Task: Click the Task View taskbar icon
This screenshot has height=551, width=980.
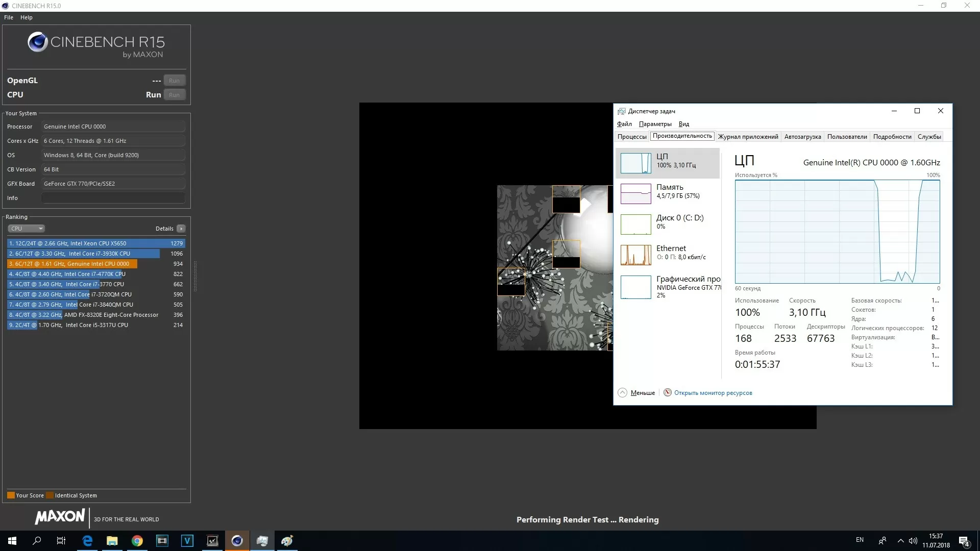Action: point(61,541)
